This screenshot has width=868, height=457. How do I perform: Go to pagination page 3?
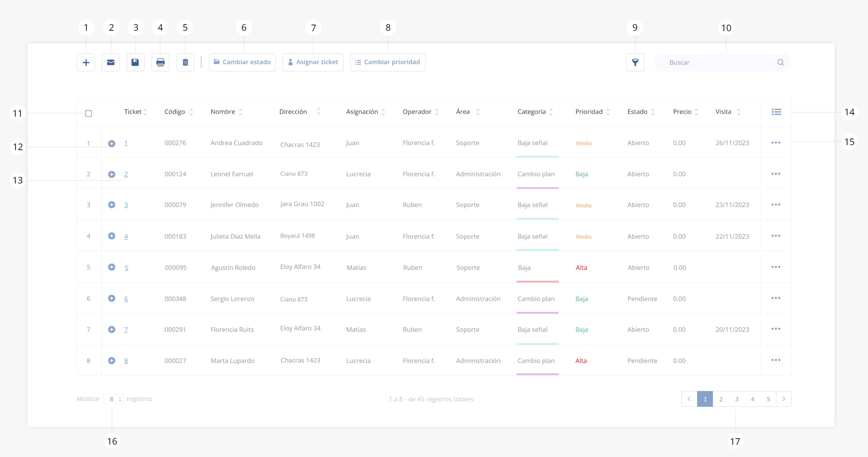click(x=737, y=399)
